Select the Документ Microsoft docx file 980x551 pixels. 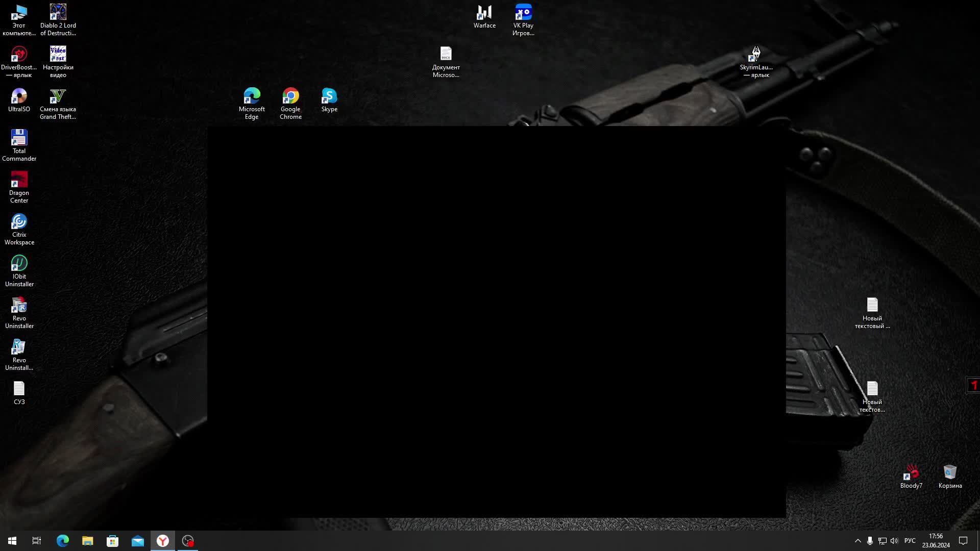pos(446,62)
